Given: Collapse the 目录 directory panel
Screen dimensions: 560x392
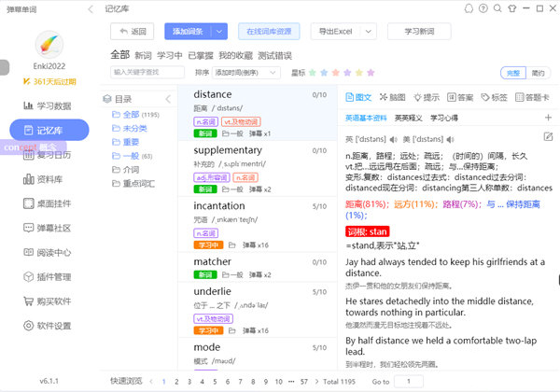Looking at the screenshot, I should tap(168, 99).
